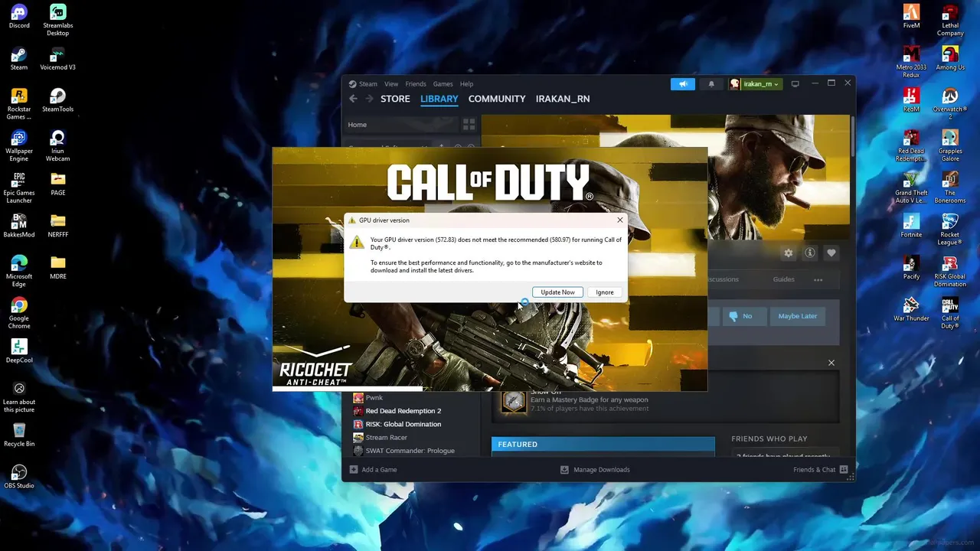Open the Guides tab
The height and width of the screenshot is (551, 980).
point(783,279)
